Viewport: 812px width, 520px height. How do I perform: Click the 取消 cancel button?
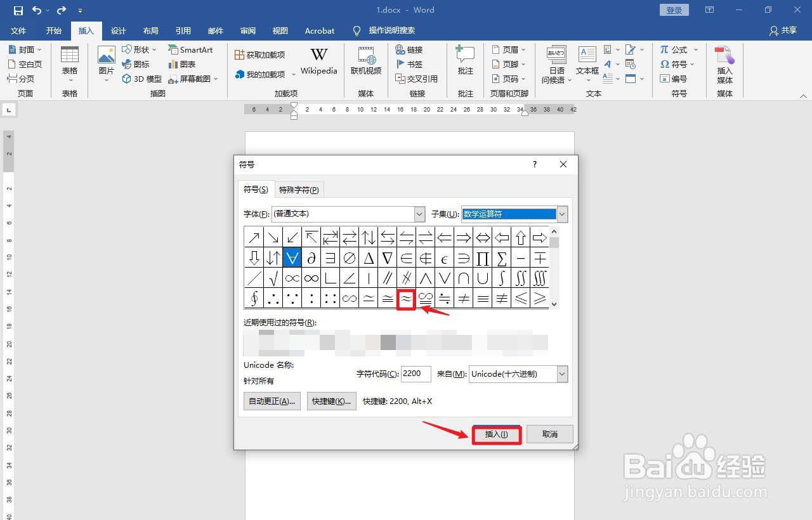click(550, 434)
